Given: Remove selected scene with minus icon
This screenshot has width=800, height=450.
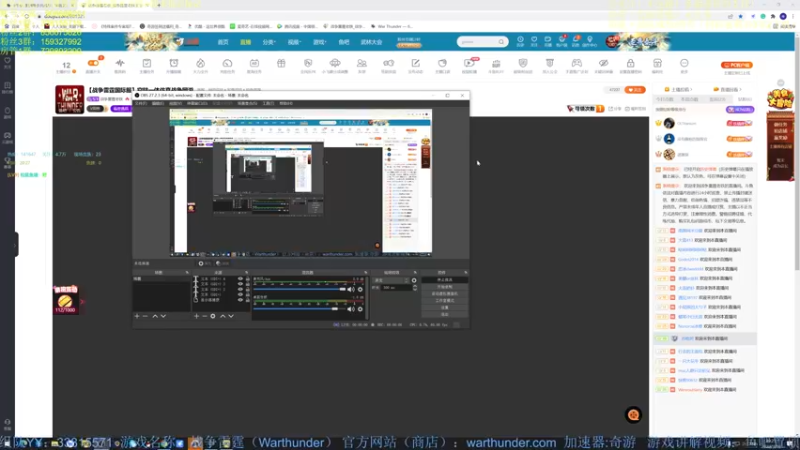Looking at the screenshot, I should pyautogui.click(x=145, y=316).
